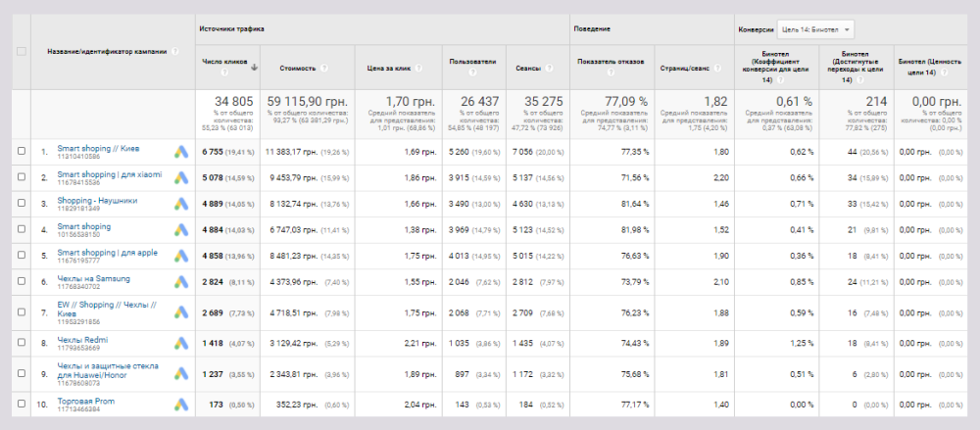Click the help icon beside Цена за клик
Screen dimensions: 980x430
[420, 69]
